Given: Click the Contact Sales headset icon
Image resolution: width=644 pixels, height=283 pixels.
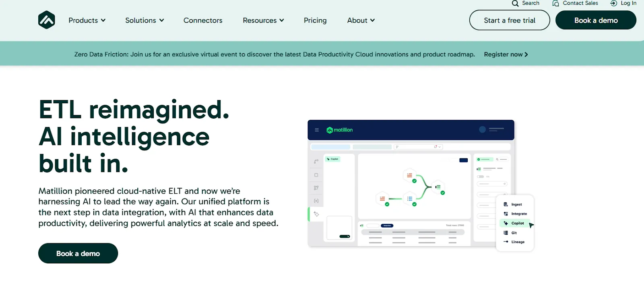Looking at the screenshot, I should [556, 3].
